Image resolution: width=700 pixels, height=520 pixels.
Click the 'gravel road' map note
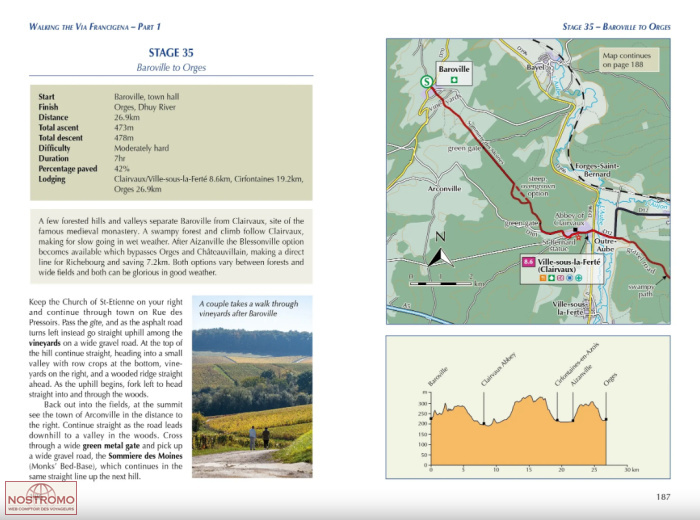[641, 260]
